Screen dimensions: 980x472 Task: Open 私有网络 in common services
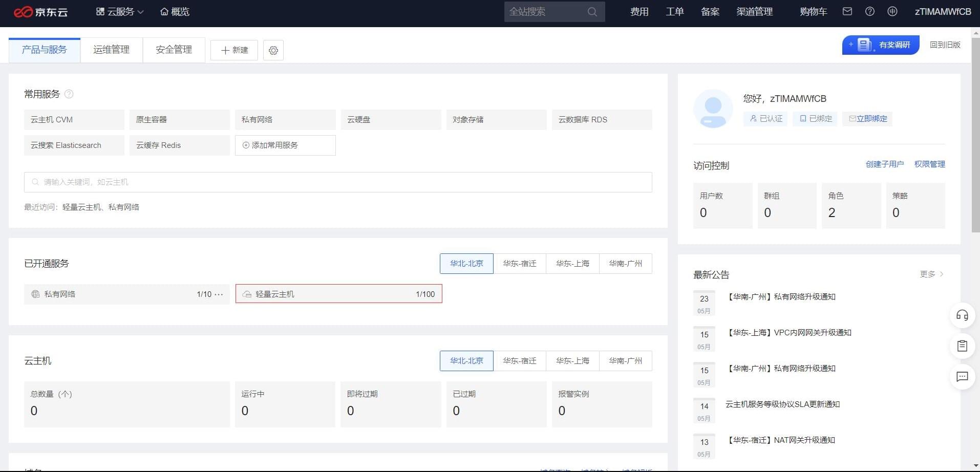[285, 119]
